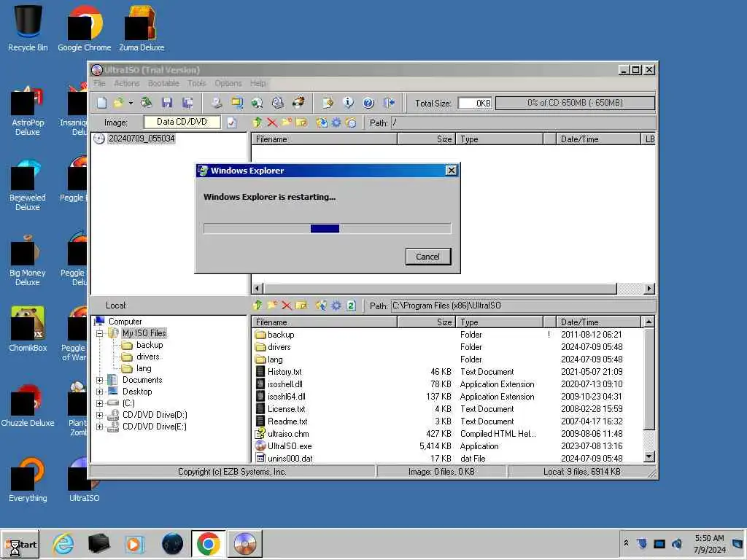Image resolution: width=747 pixels, height=560 pixels.
Task: Select isoshell.dll in the local file list
Action: 285,384
